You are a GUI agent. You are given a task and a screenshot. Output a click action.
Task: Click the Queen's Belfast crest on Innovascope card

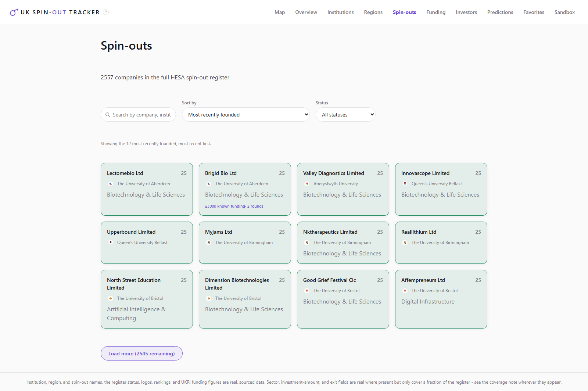(405, 184)
